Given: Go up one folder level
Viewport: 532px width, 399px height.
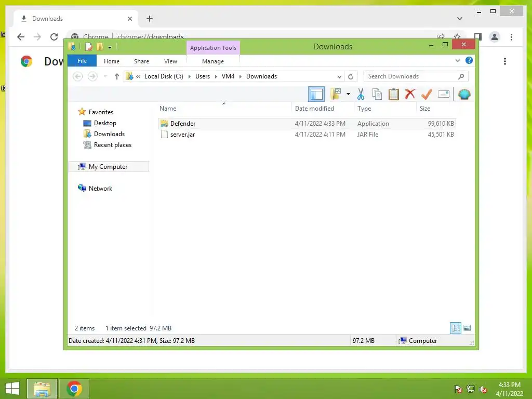Looking at the screenshot, I should coord(117,76).
